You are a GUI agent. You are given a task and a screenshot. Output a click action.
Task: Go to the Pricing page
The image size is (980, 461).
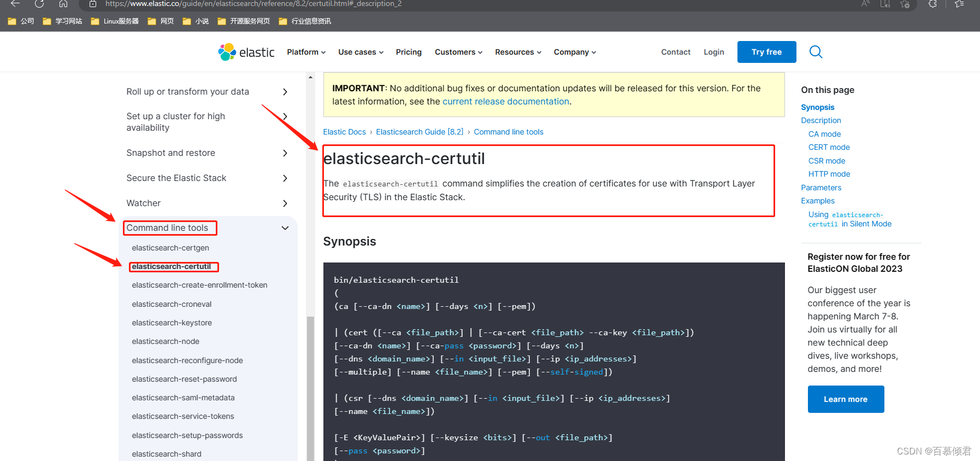409,52
